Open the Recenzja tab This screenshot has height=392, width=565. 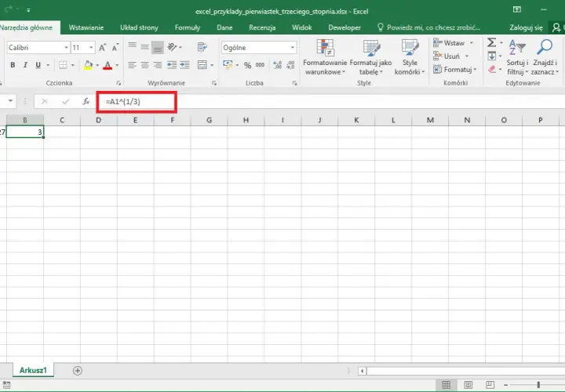click(262, 27)
